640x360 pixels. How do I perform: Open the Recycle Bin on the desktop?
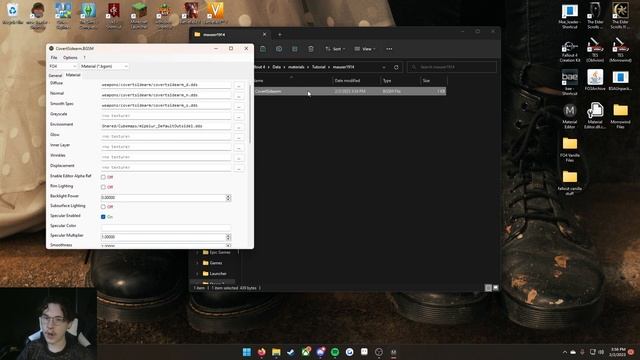13,14
